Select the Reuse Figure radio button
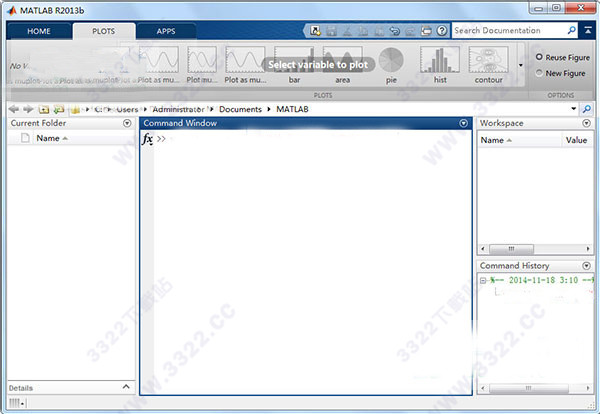Viewport: 600px width, 414px height. [539, 57]
